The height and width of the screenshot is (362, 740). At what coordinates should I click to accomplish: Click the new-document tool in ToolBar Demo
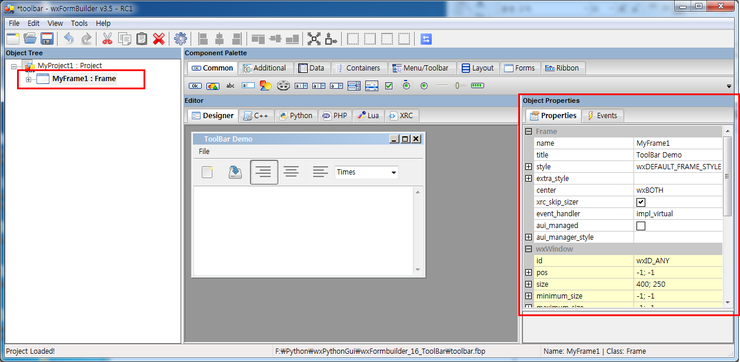[207, 172]
